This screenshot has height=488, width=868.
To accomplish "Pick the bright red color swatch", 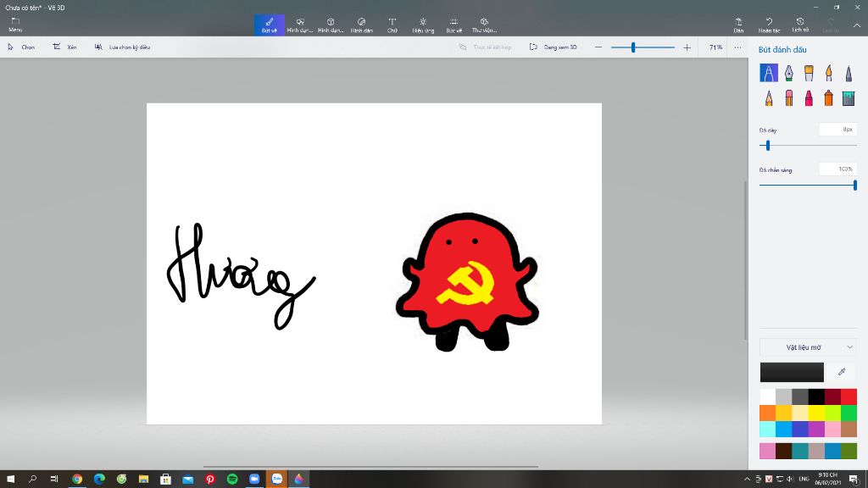I will [x=849, y=396].
